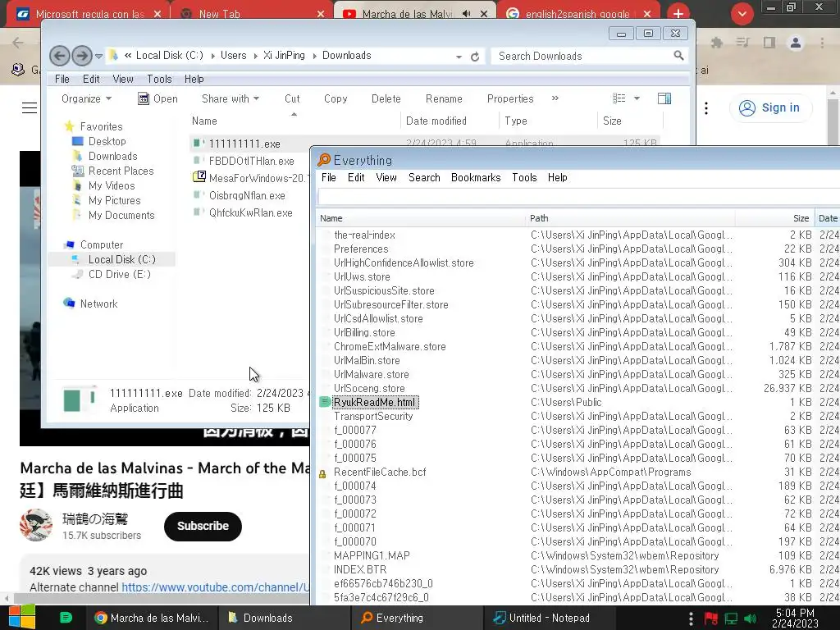The width and height of the screenshot is (840, 630).
Task: Select RyukReadMe.html in Everything results
Action: pos(374,402)
